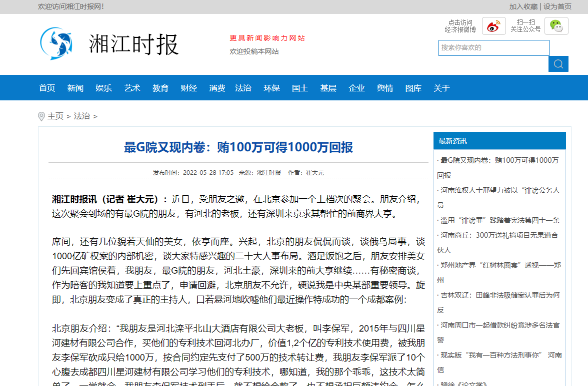
Task: Click the 搜索你喜欢的 search box
Action: (493, 48)
